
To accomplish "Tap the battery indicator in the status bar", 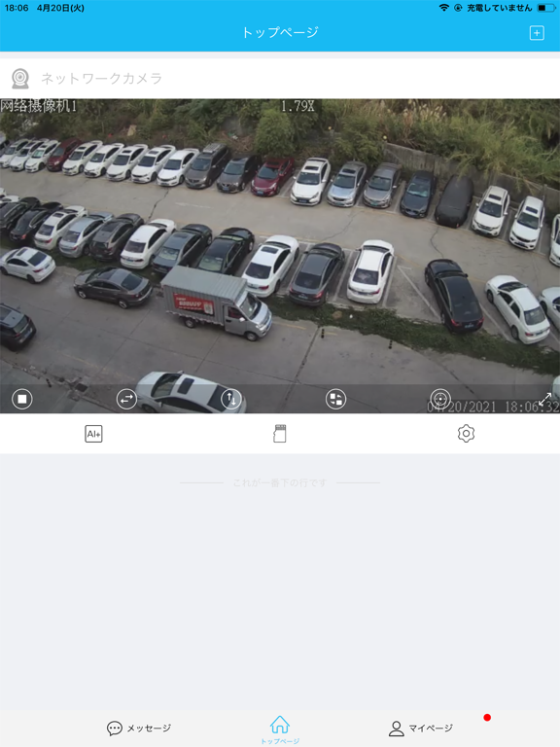I will pos(545,8).
